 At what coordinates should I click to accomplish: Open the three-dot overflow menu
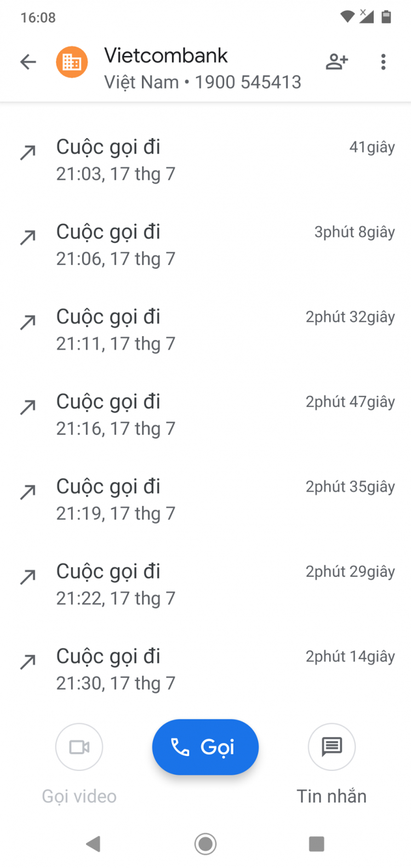tap(383, 62)
